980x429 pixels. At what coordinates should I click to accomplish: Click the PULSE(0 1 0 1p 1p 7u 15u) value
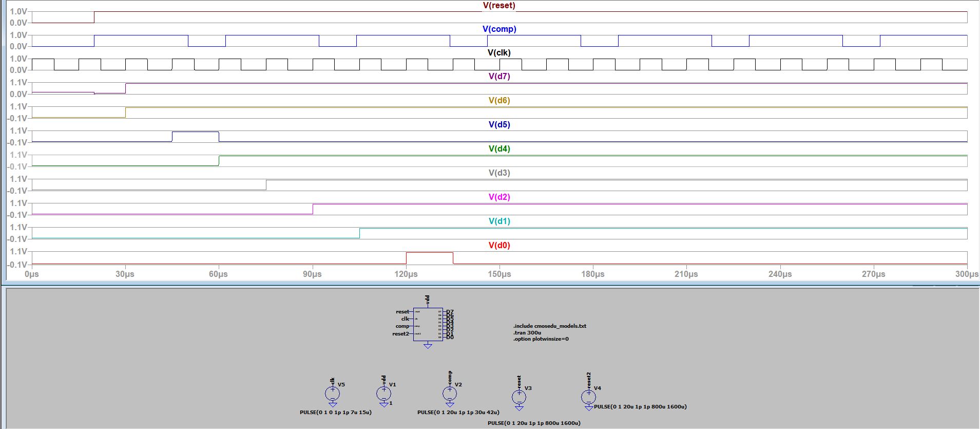pos(335,413)
